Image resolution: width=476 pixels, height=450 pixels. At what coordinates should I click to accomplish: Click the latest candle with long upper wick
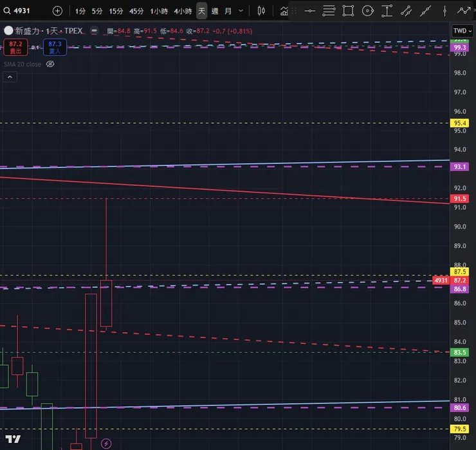pyautogui.click(x=106, y=303)
